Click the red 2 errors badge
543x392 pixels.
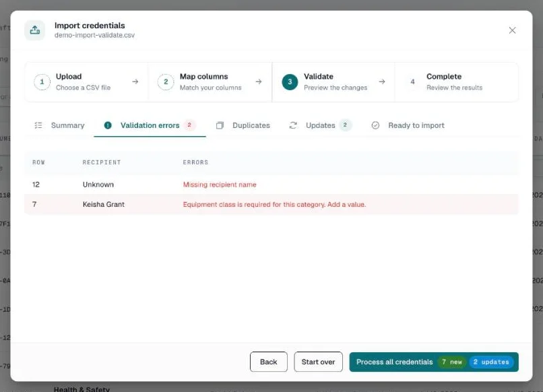point(189,125)
